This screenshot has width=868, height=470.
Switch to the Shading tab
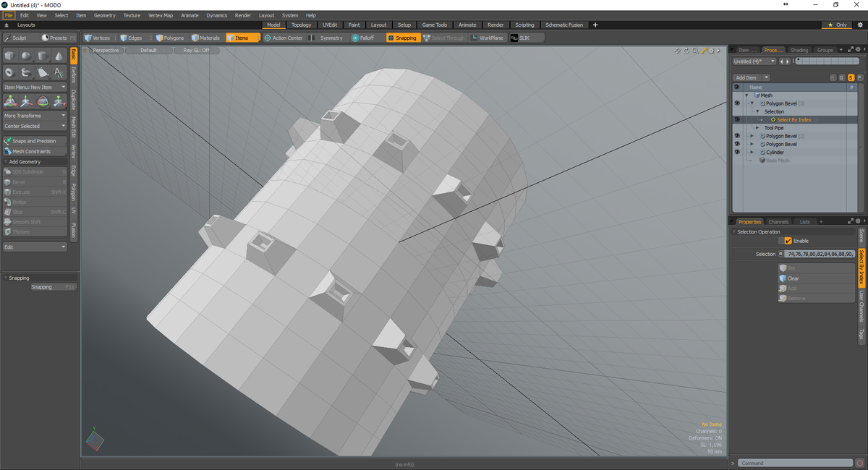(799, 50)
